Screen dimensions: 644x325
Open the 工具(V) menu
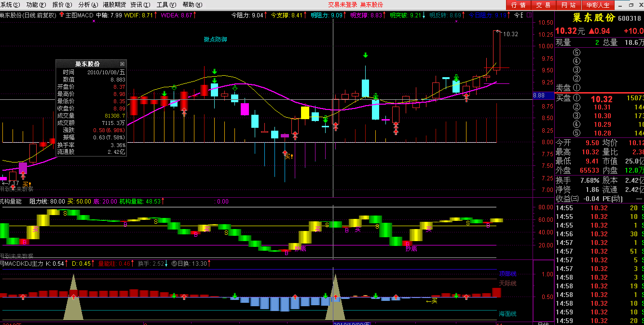[x=165, y=5]
